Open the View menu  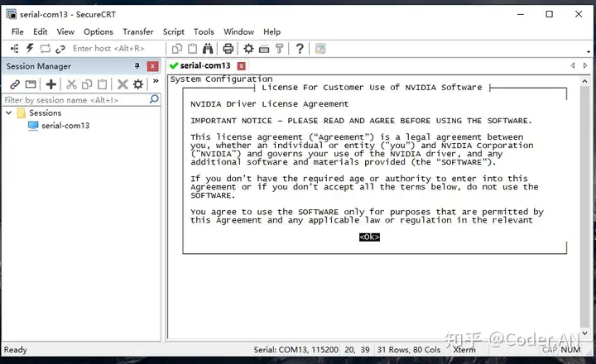(65, 32)
